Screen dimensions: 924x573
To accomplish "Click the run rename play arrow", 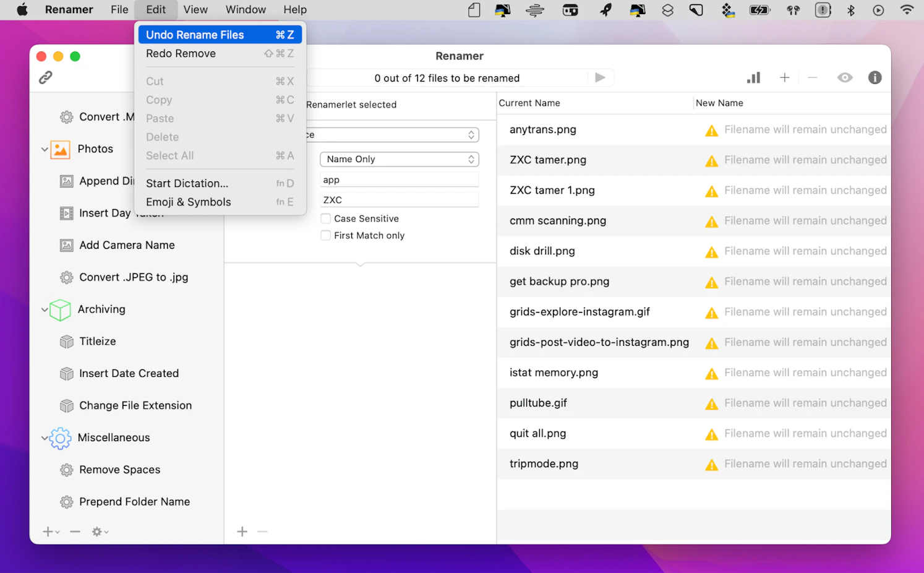I will pos(599,77).
